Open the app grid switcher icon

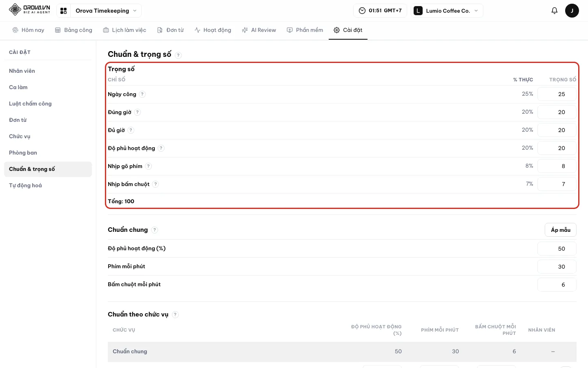tap(63, 11)
